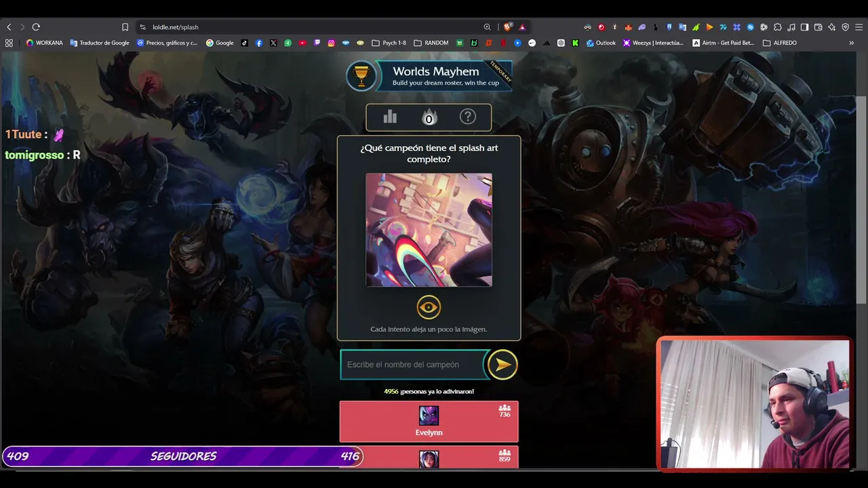Open the browser hamburger main menu

point(859,27)
